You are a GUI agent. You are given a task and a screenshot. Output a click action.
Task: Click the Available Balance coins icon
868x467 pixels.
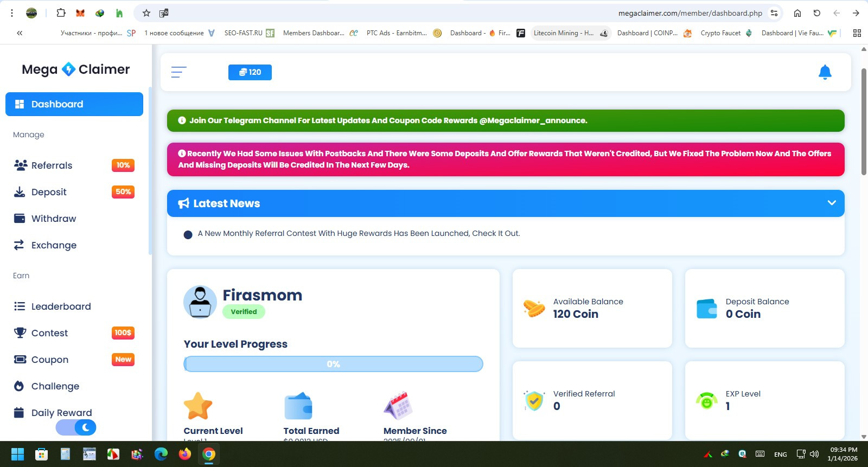click(534, 308)
